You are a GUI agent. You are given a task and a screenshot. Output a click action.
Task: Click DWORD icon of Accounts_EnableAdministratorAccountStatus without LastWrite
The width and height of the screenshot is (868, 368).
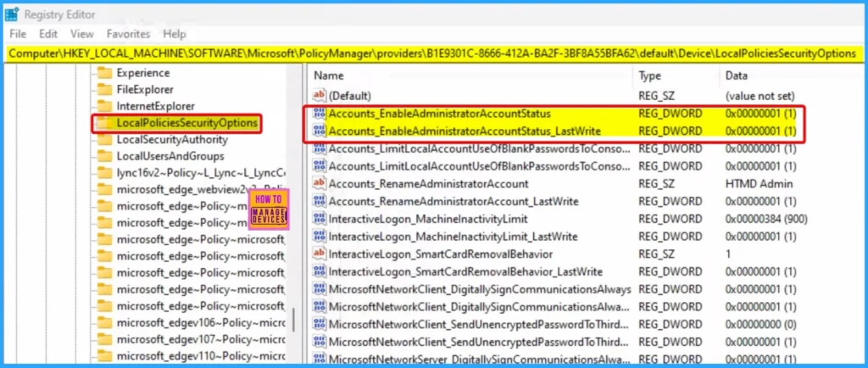coord(320,114)
